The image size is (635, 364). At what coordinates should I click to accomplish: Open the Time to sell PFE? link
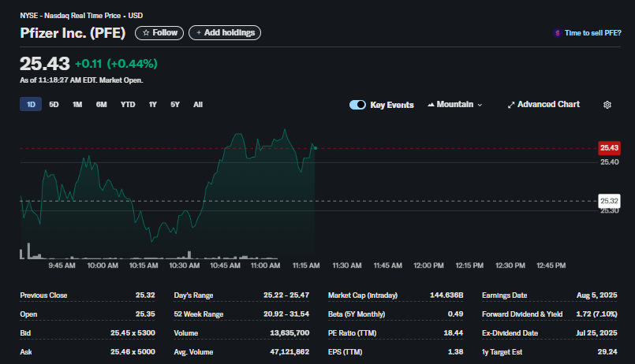click(x=592, y=33)
